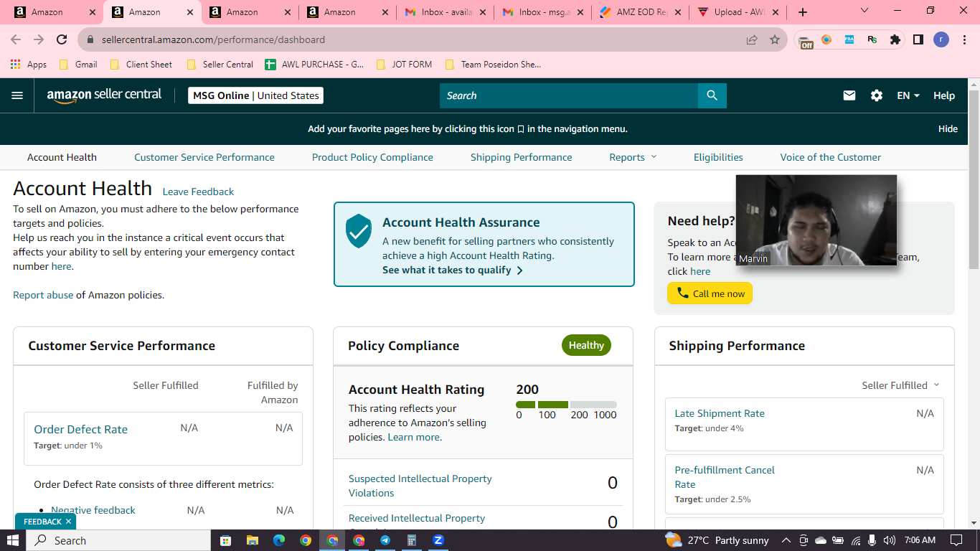Open the FBA calculator extension icon
Viewport: 980px width, 551px height.
[849, 40]
